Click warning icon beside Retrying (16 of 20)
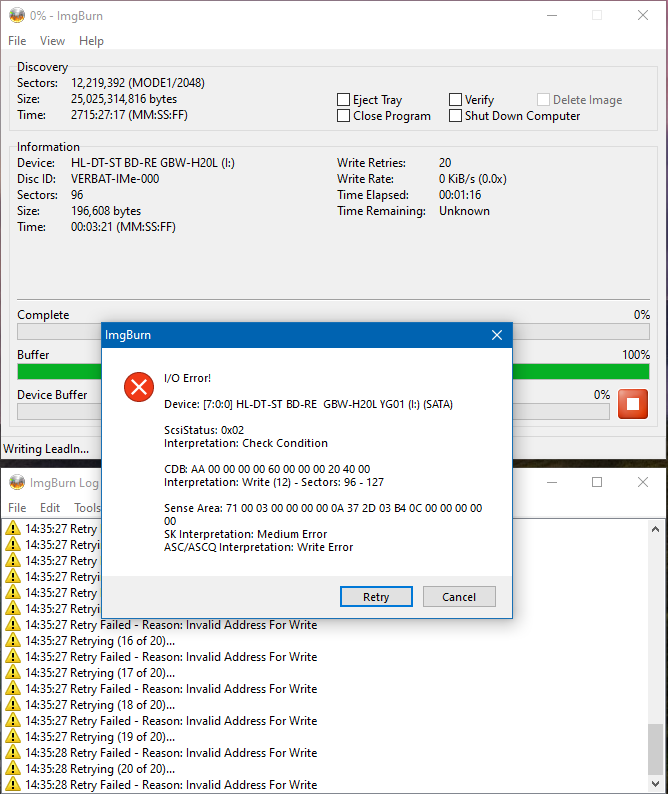This screenshot has height=794, width=668. point(13,641)
